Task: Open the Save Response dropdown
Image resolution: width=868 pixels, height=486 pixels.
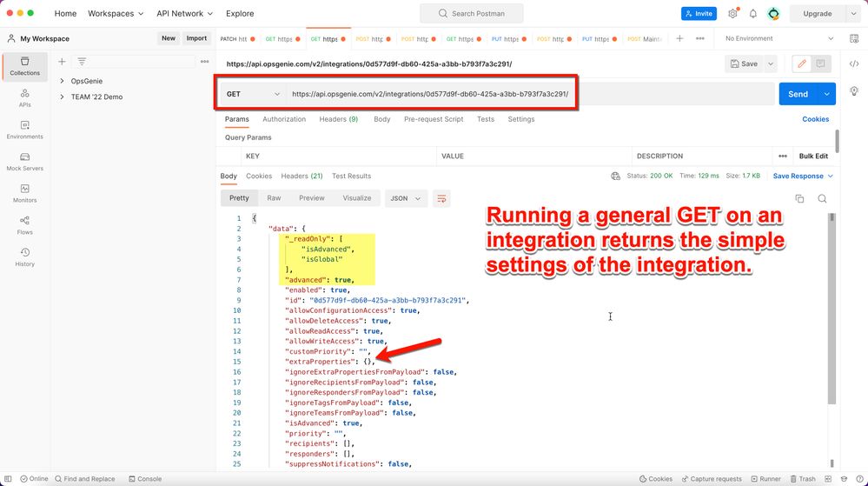Action: point(803,176)
